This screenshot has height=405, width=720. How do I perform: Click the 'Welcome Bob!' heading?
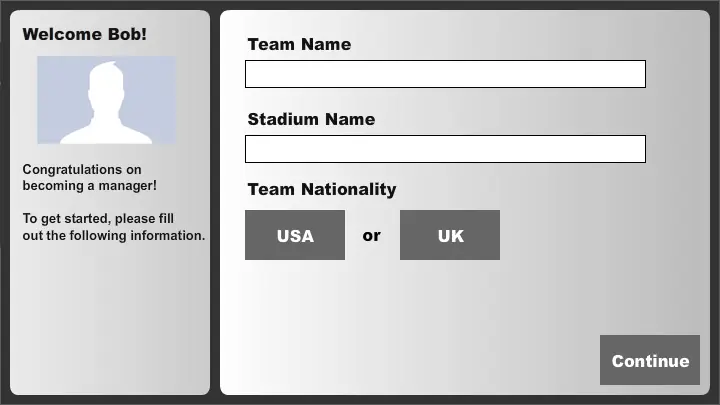point(85,34)
